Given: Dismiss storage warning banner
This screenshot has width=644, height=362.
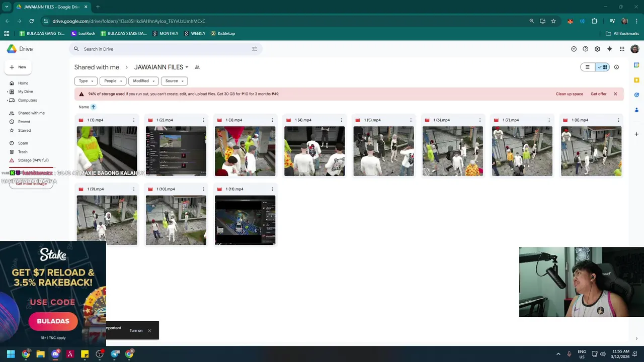Looking at the screenshot, I should (615, 94).
